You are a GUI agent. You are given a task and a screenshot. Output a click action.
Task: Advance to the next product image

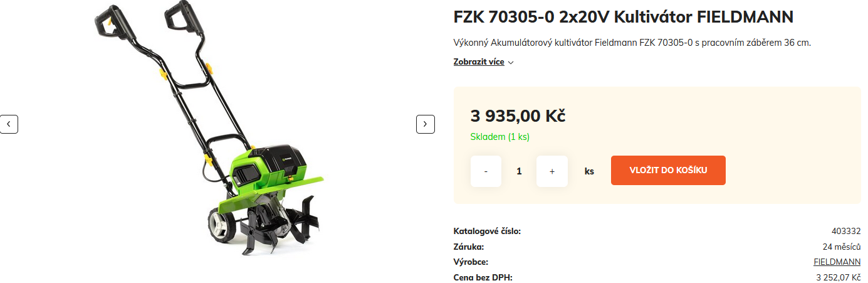click(426, 124)
